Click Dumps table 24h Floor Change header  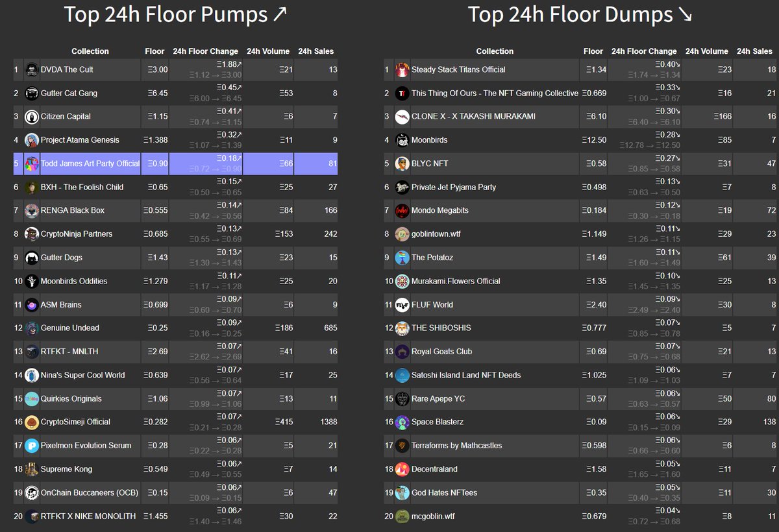645,51
